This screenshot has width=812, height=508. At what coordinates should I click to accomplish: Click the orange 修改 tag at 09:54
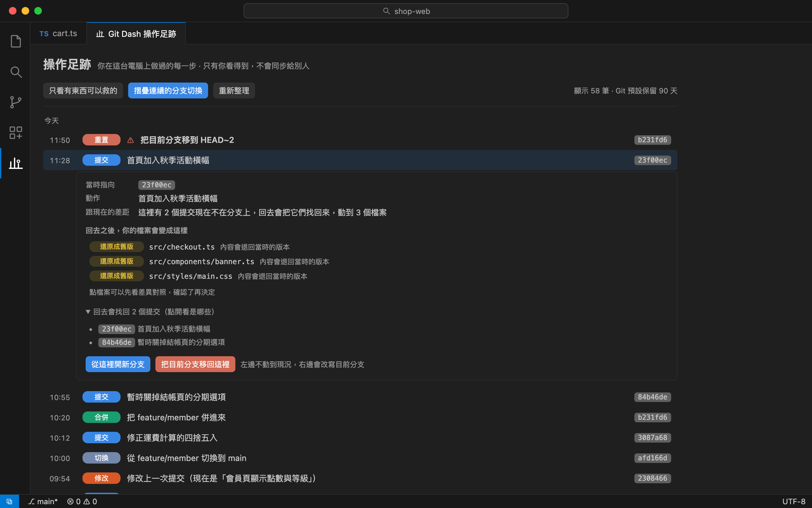101,478
